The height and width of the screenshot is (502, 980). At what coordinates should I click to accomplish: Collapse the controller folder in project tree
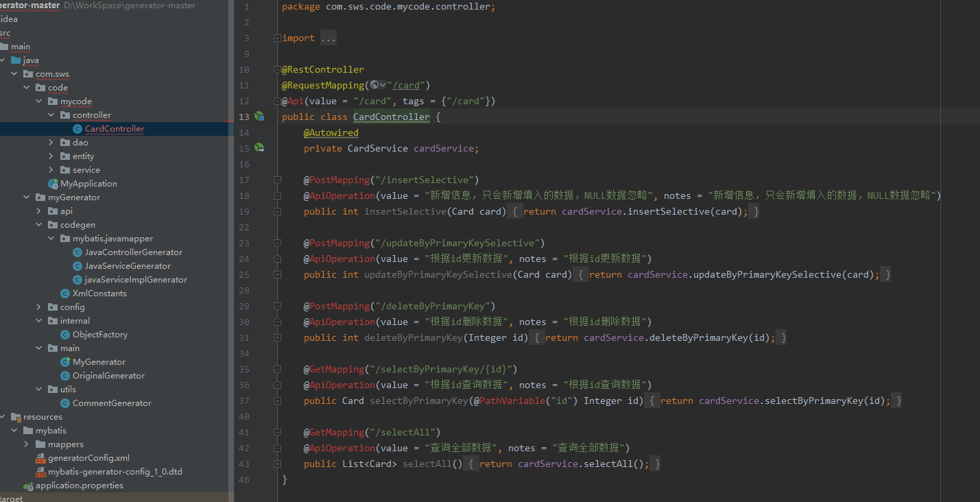click(51, 115)
